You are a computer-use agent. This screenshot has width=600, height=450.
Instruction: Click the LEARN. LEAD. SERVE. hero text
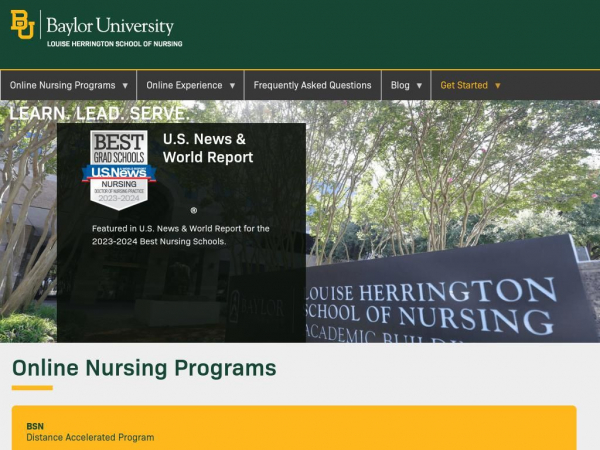[x=99, y=114]
